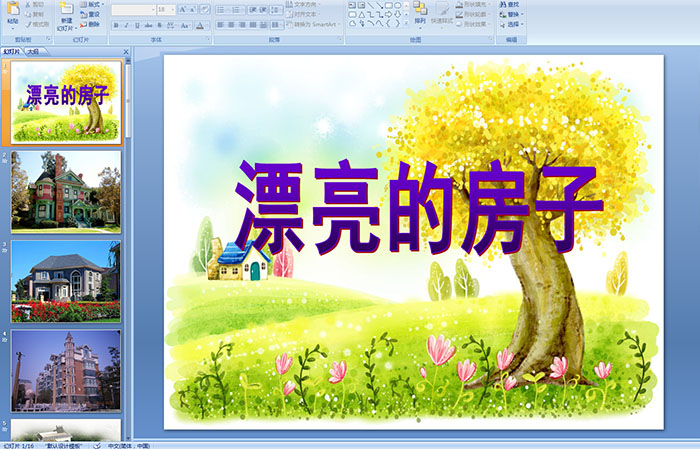The width and height of the screenshot is (700, 449).
Task: Toggle bold formatting
Action: (116, 24)
